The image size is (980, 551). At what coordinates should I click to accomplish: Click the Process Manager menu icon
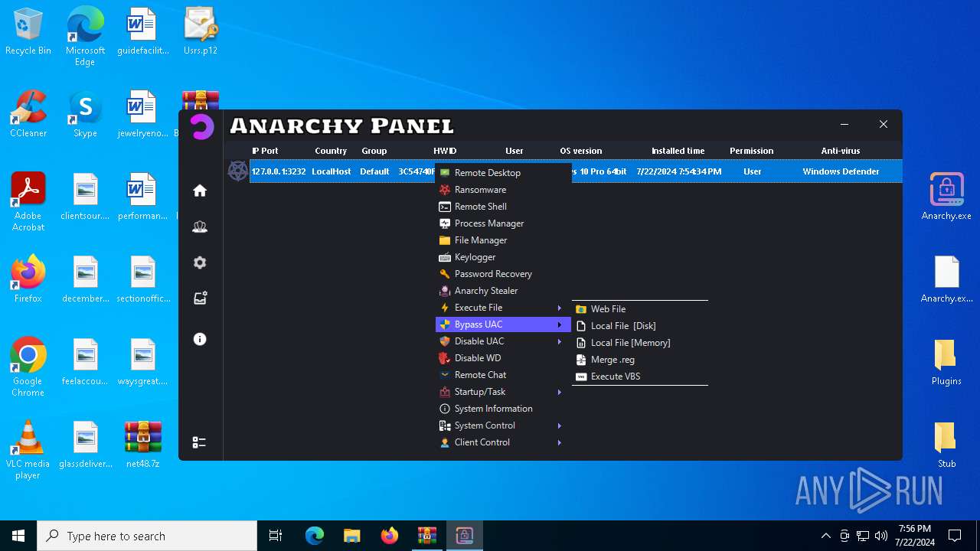coord(445,223)
